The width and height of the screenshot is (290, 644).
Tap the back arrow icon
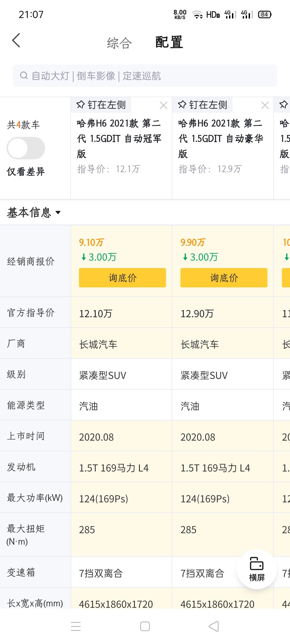pyautogui.click(x=16, y=41)
